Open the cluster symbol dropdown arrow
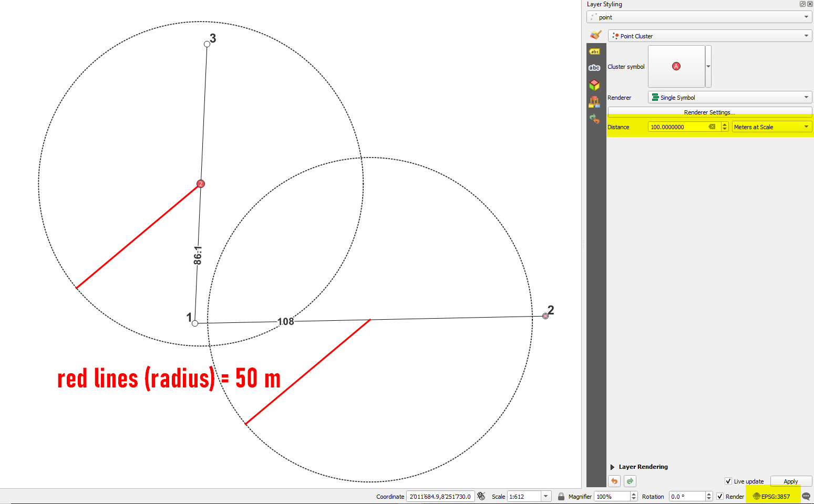Viewport: 814px width, 504px height. 708,66
